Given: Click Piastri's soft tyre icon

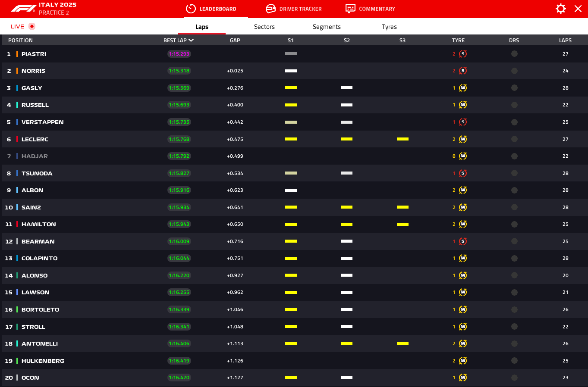Looking at the screenshot, I should coord(463,54).
